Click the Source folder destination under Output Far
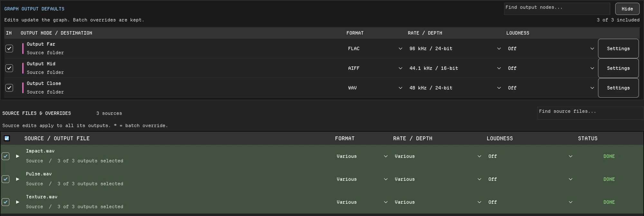Screen dimensions: 644x216 (x=45, y=53)
